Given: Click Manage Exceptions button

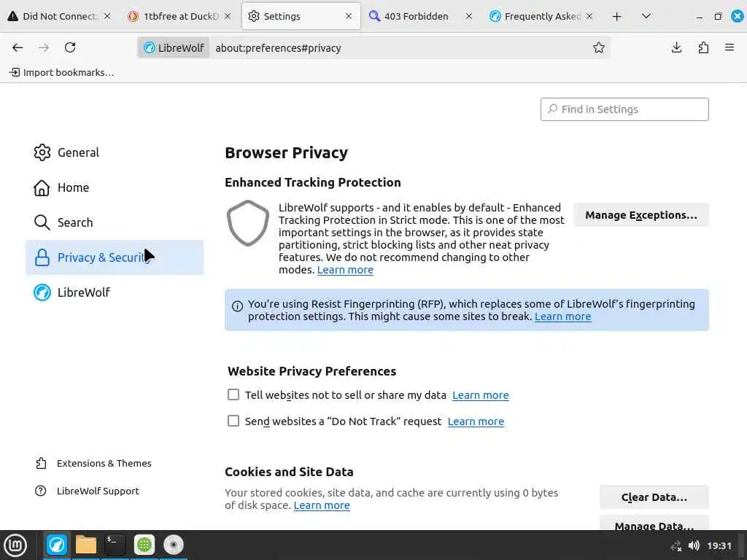Looking at the screenshot, I should tap(641, 215).
